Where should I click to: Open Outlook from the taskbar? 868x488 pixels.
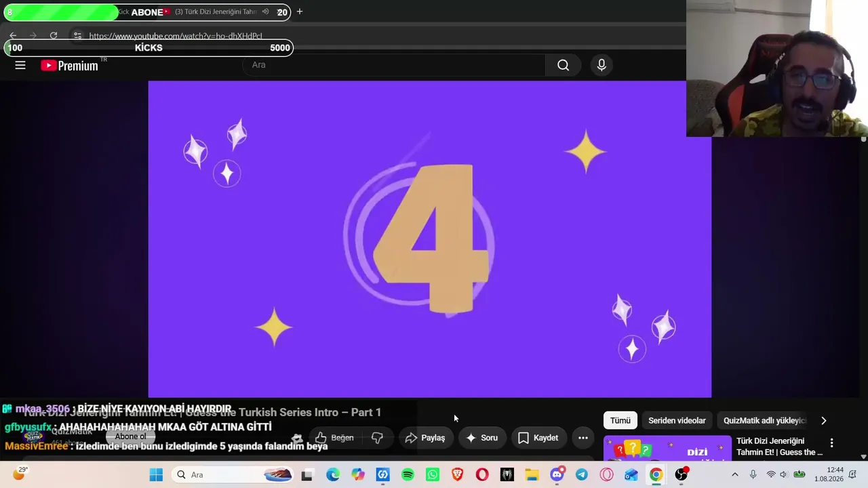coord(631,474)
